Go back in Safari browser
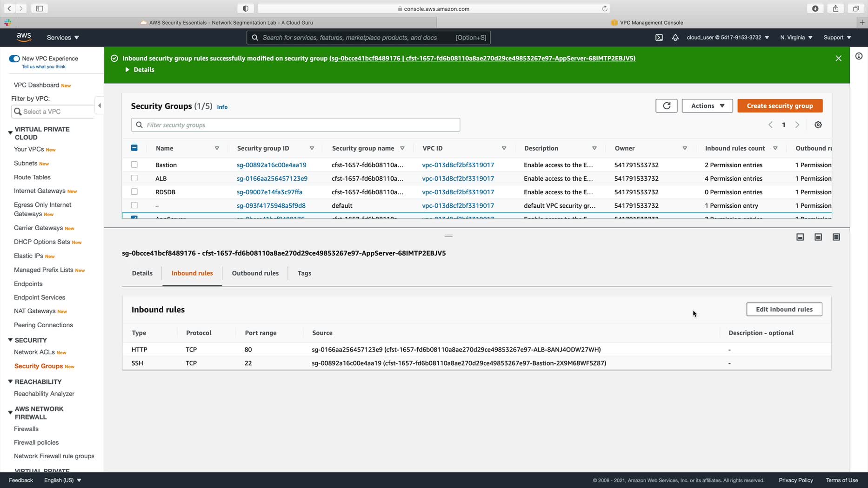This screenshot has height=488, width=868. [x=9, y=8]
